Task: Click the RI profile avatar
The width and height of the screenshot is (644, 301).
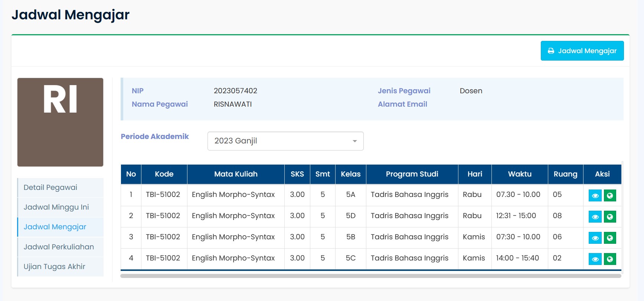Action: coord(60,122)
